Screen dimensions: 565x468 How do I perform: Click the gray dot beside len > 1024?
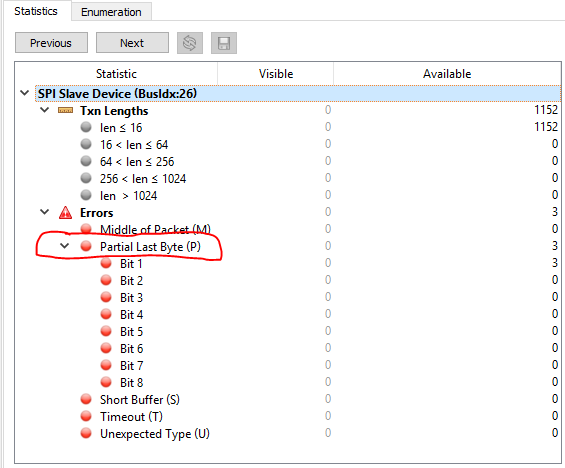click(x=86, y=195)
